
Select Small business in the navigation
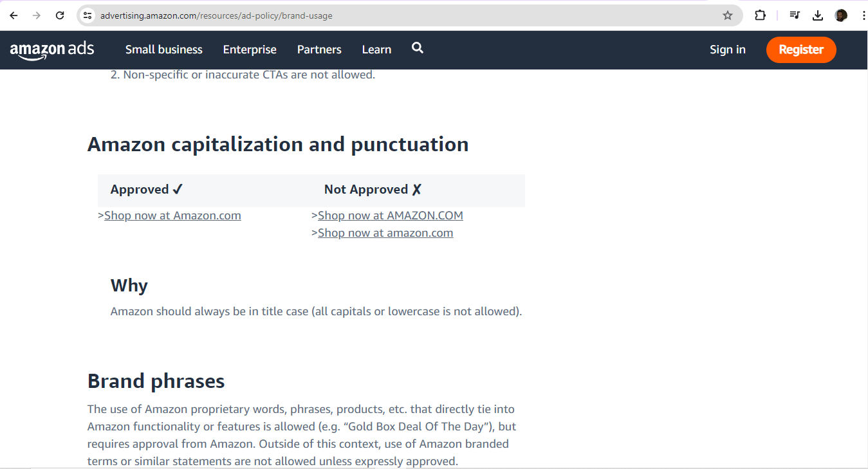pyautogui.click(x=163, y=50)
